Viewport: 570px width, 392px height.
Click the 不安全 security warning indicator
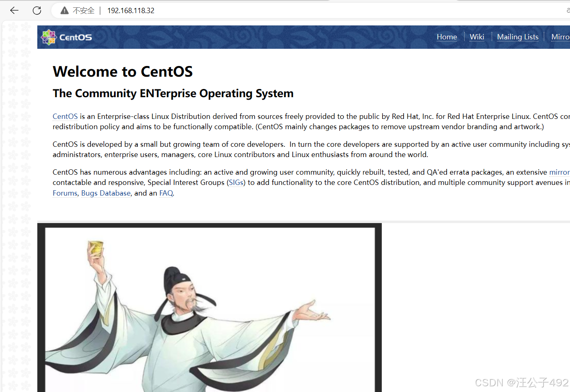pyautogui.click(x=83, y=10)
